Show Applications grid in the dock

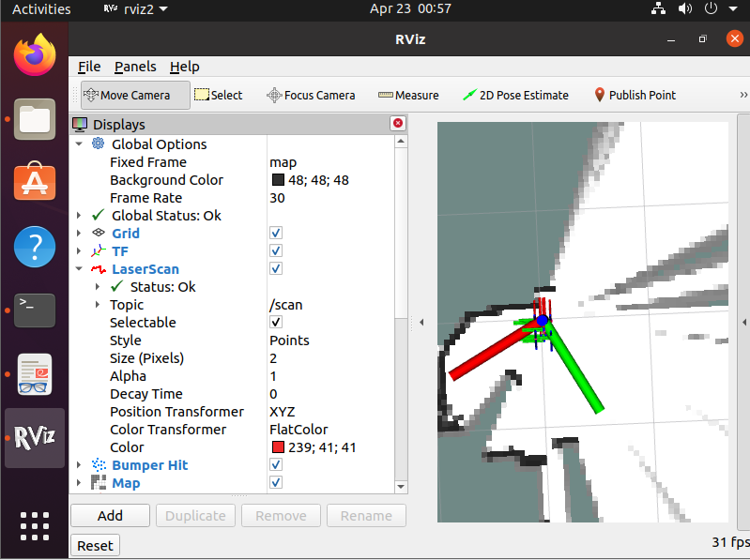pyautogui.click(x=35, y=526)
